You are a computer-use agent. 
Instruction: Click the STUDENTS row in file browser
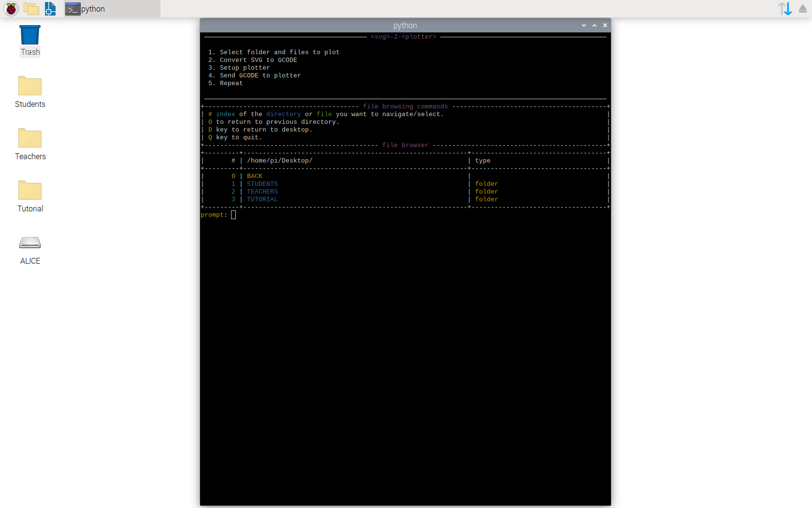(x=405, y=184)
